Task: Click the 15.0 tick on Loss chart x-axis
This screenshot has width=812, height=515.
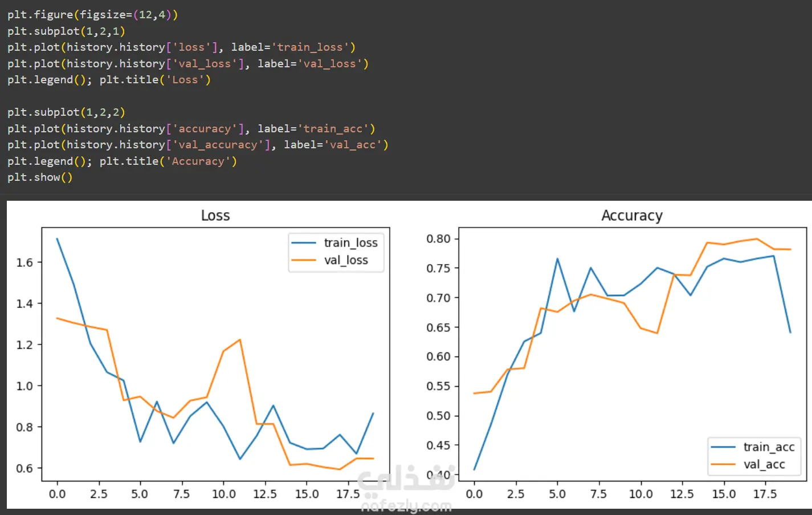Action: click(307, 494)
